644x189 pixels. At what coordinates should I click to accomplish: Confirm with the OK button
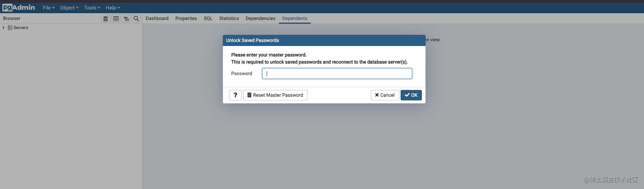coord(411,95)
